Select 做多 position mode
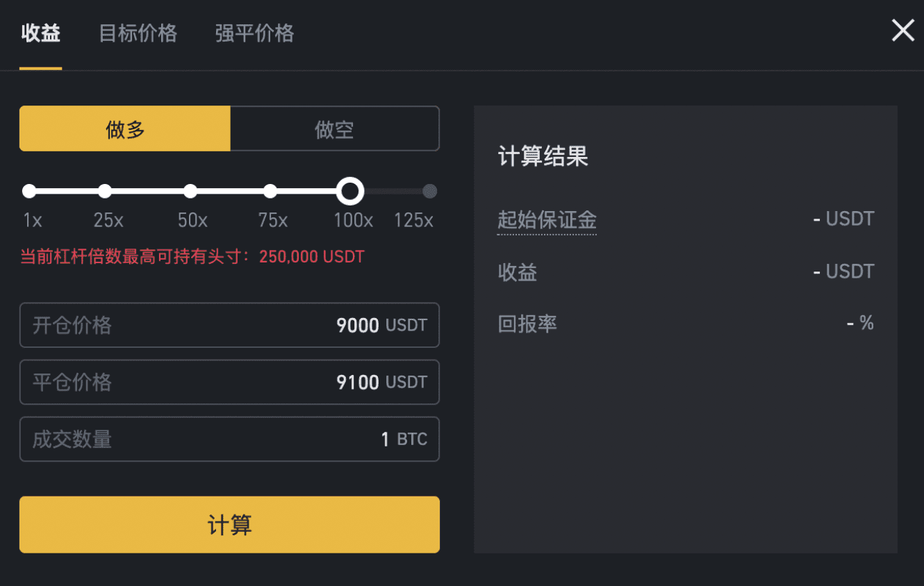Screen dimensions: 924x586 point(124,128)
